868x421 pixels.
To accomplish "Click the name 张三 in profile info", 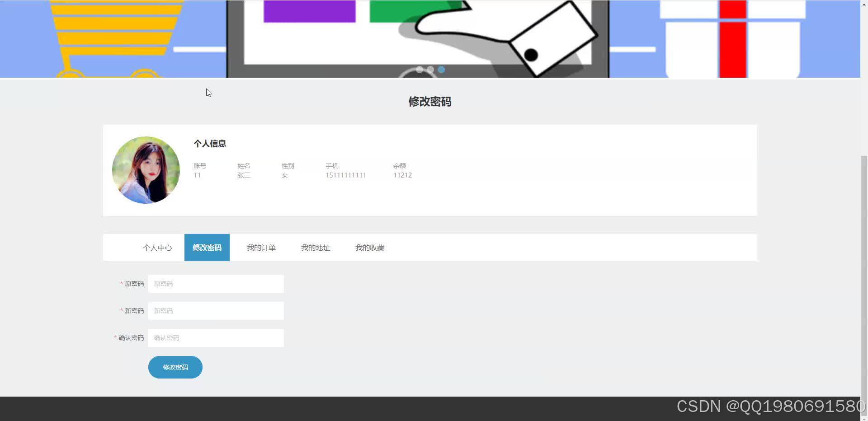I will (x=244, y=175).
